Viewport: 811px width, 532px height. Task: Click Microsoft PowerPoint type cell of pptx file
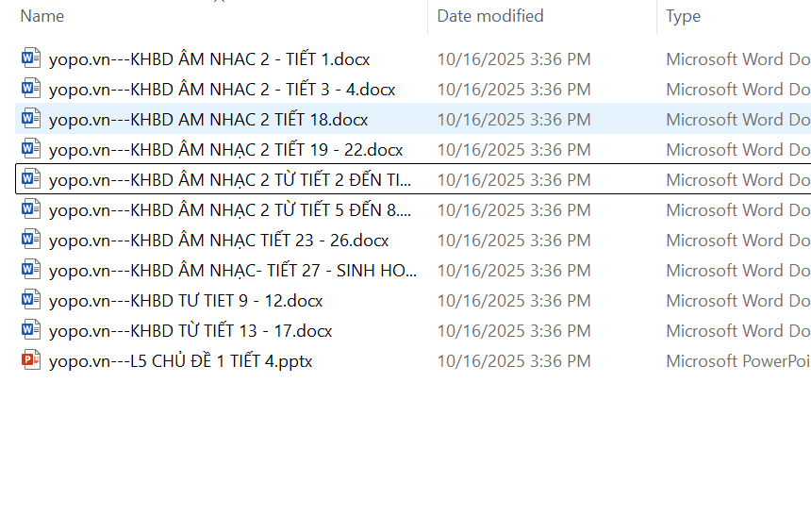(x=737, y=361)
